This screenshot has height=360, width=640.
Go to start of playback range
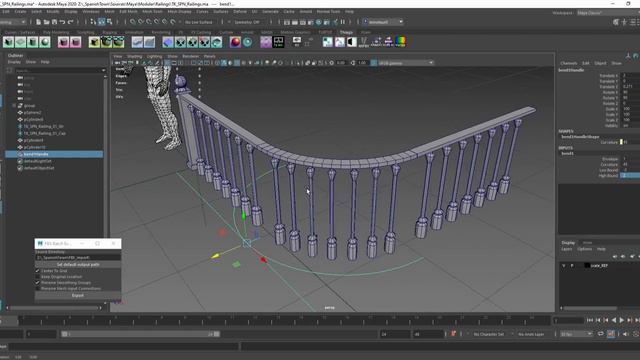tap(590, 321)
